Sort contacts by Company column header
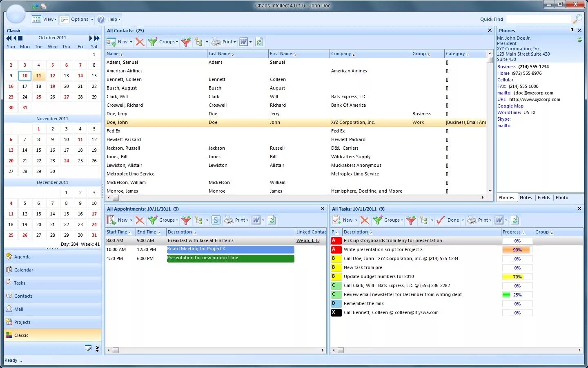 click(370, 54)
